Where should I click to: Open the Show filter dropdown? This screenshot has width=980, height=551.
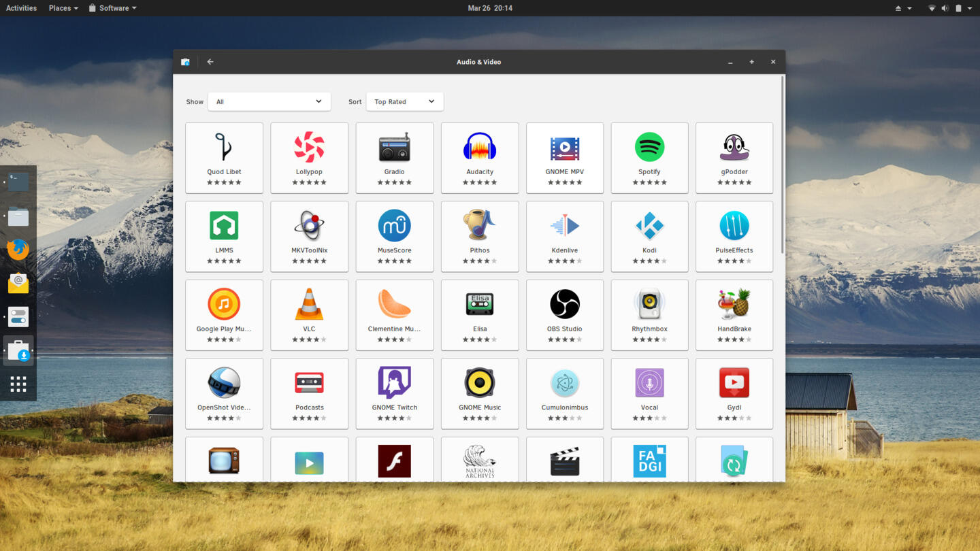(269, 101)
